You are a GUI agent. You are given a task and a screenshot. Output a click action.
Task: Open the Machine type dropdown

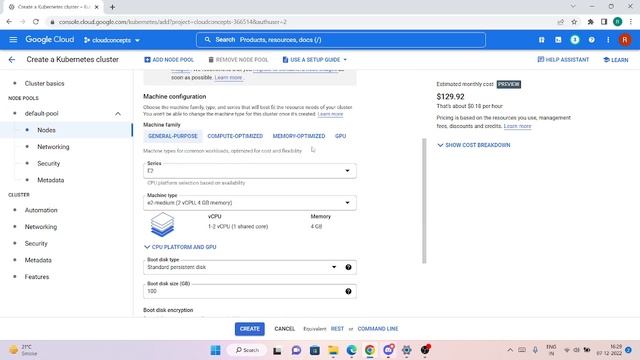[249, 202]
